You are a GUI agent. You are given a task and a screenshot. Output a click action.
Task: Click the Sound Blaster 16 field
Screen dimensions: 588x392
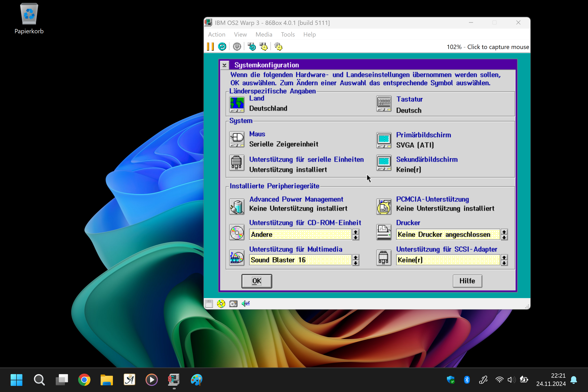pyautogui.click(x=300, y=260)
